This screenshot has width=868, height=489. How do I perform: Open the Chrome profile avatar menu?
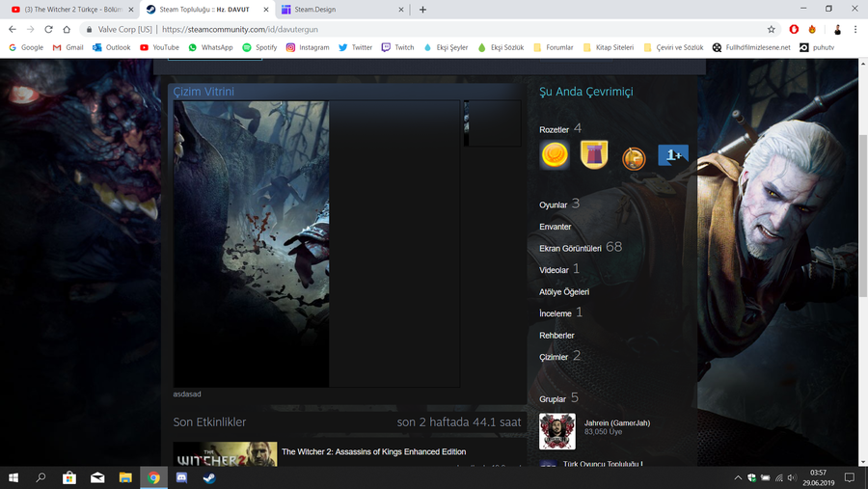(x=837, y=29)
